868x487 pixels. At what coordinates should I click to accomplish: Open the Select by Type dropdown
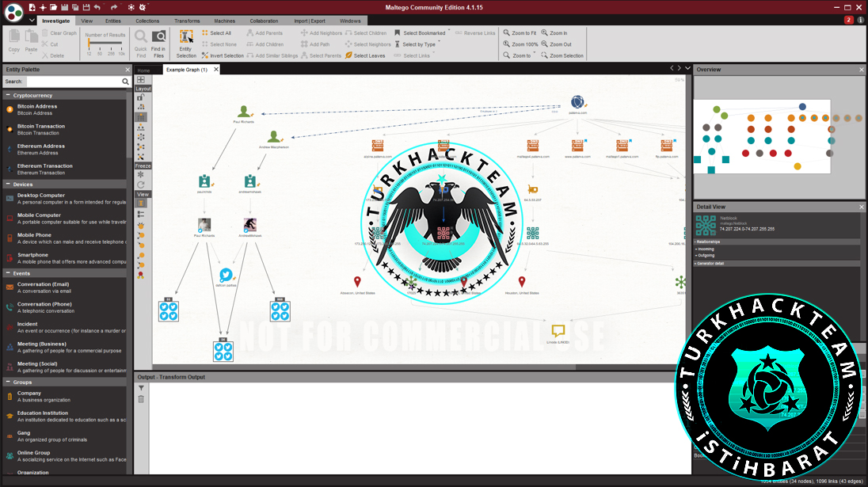point(417,44)
